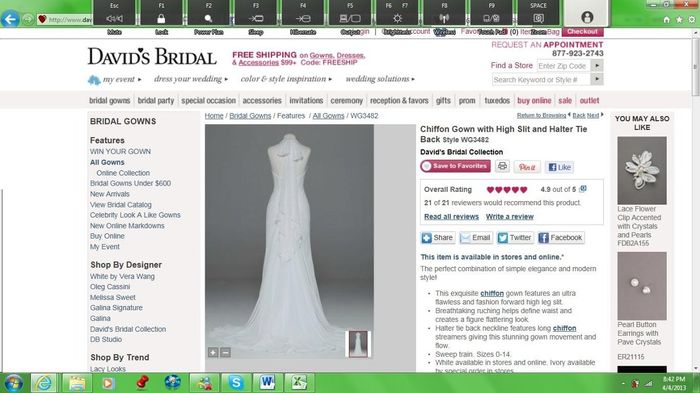Open bridal party tab

point(156,100)
